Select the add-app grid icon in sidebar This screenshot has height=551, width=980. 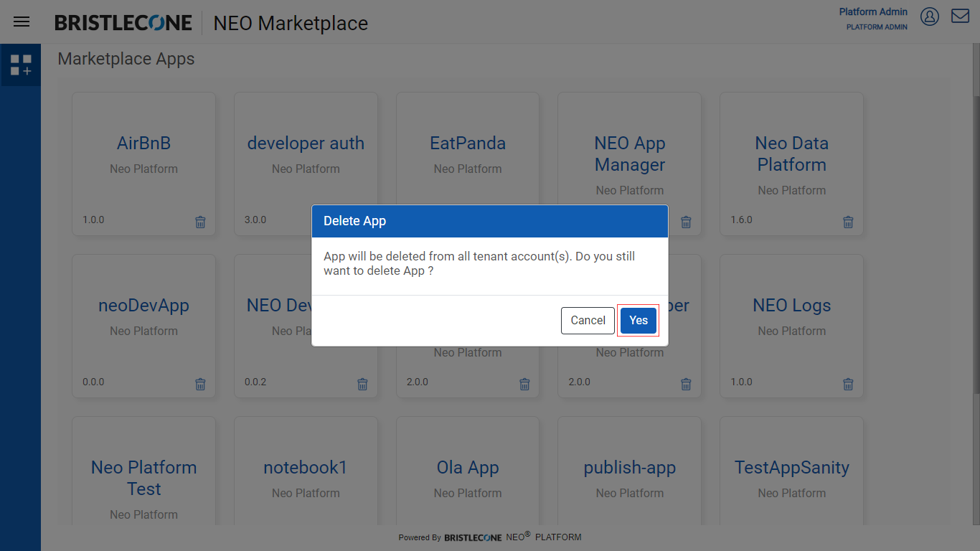click(21, 65)
